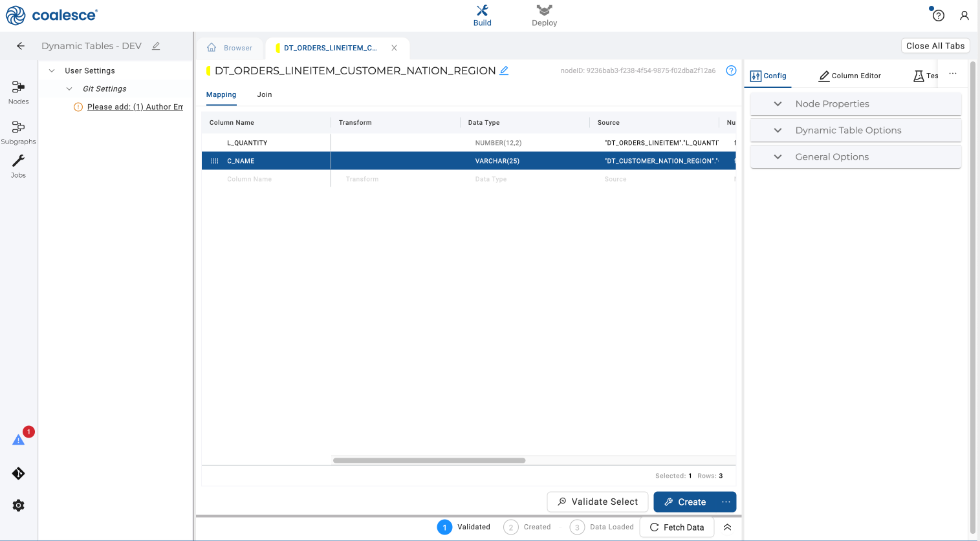The height and width of the screenshot is (541, 980).
Task: Open the Nodes sidebar panel
Action: 18,92
